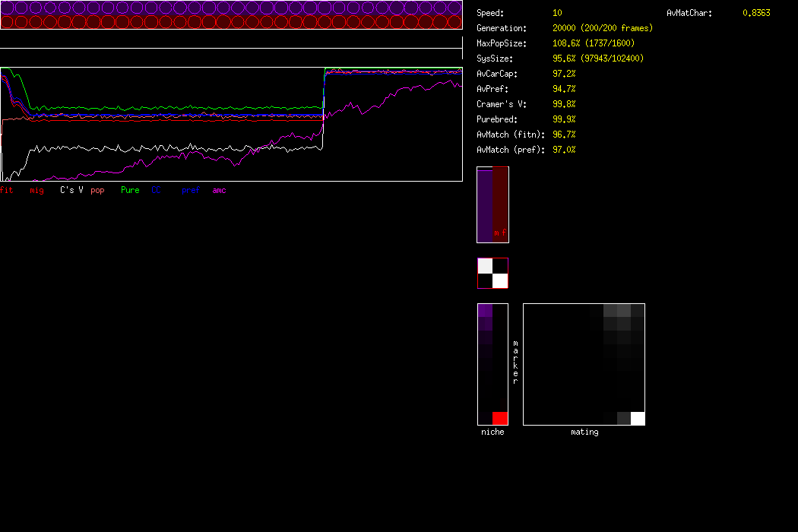Image resolution: width=798 pixels, height=532 pixels.
Task: Click top-left white square of small checker grid
Action: tap(485, 266)
